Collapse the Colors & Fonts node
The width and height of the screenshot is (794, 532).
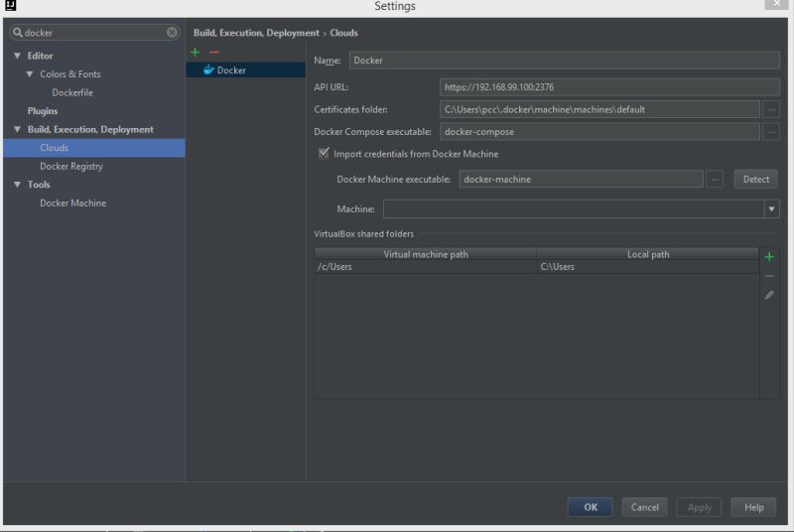(30, 73)
